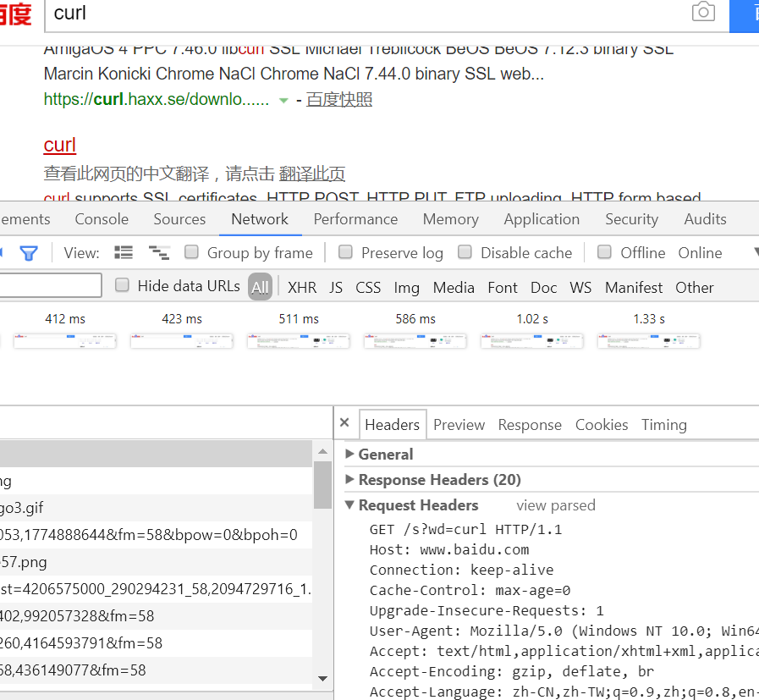Screen dimensions: 759x700
Task: Select the 1.33 s screenshot thumbnail
Action: [649, 341]
